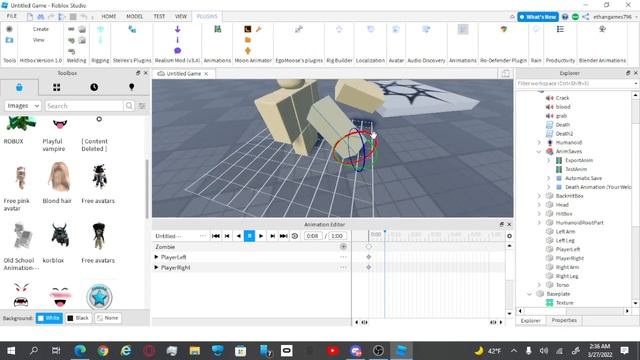Screen dimensions: 640x360
Task: Open the Ro-Defender Plugin icon
Action: pyautogui.click(x=504, y=29)
